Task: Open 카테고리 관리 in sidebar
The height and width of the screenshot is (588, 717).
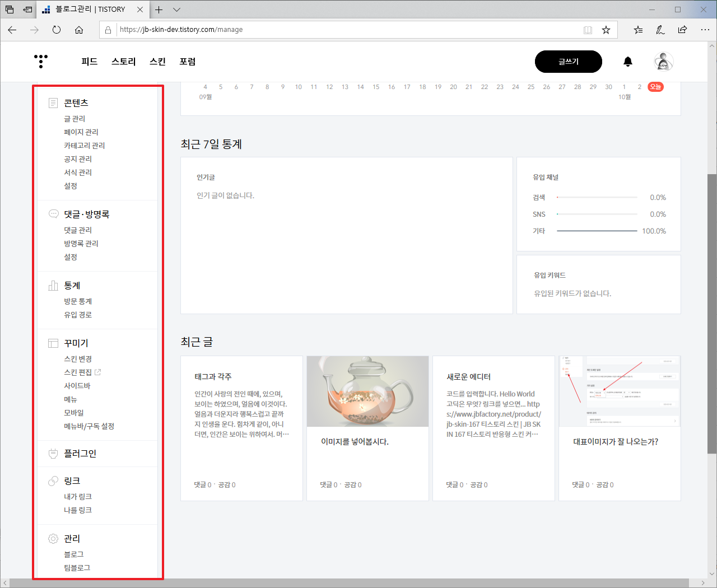Action: pos(85,146)
